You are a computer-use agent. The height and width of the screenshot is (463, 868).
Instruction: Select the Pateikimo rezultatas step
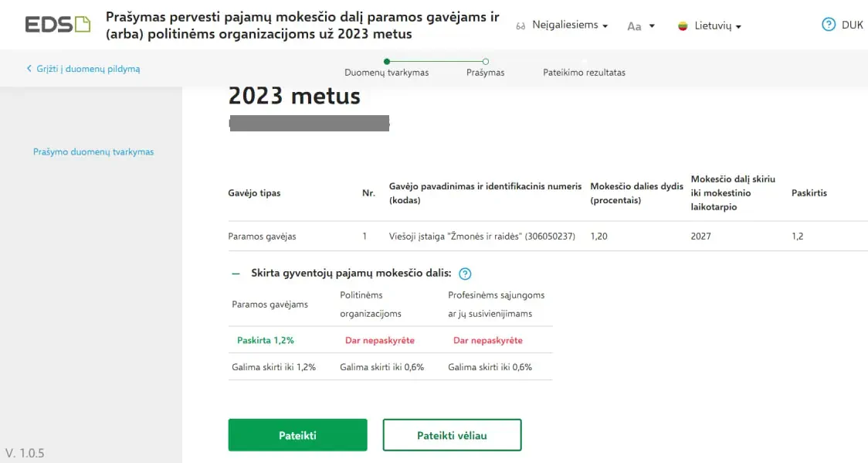click(584, 73)
